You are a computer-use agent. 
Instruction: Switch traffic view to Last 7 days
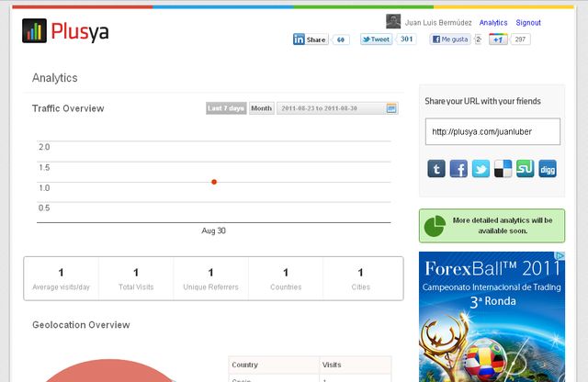point(226,108)
